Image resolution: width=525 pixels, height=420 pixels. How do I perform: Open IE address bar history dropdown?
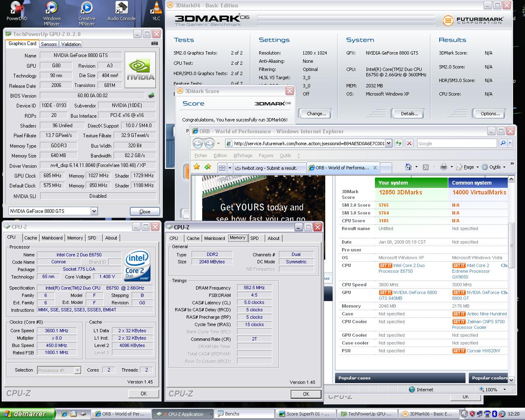pos(389,143)
